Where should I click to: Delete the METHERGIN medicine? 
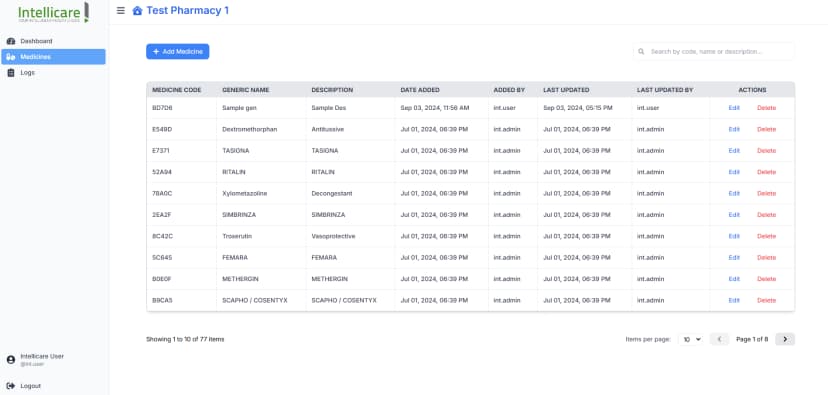pyautogui.click(x=766, y=279)
